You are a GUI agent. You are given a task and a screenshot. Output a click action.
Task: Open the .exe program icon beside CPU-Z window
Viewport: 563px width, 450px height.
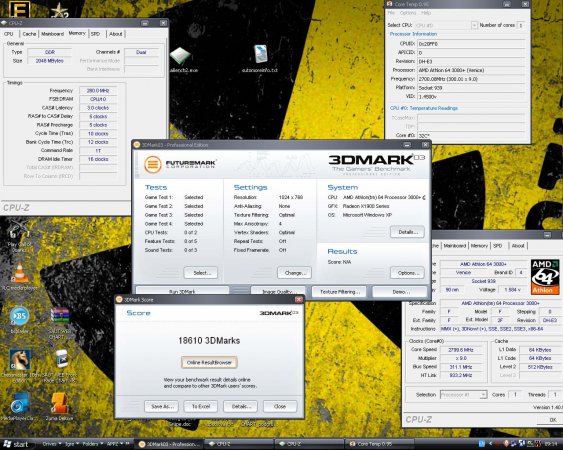coord(180,56)
